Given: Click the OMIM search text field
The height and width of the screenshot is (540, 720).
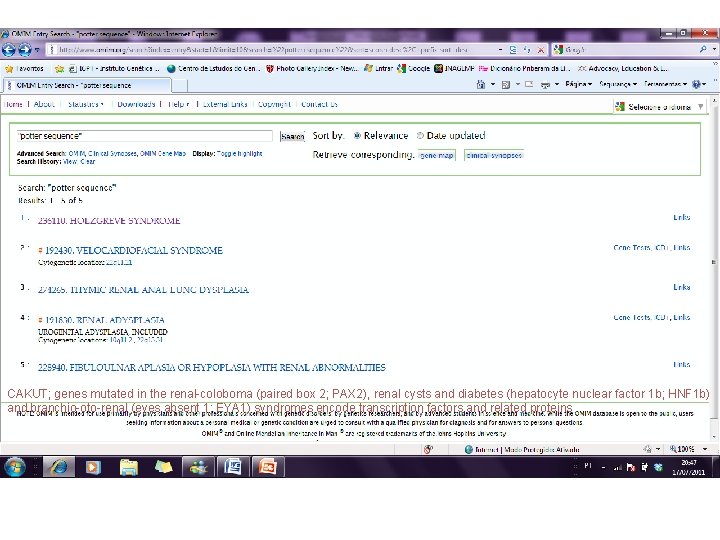Looking at the screenshot, I should coord(145,136).
